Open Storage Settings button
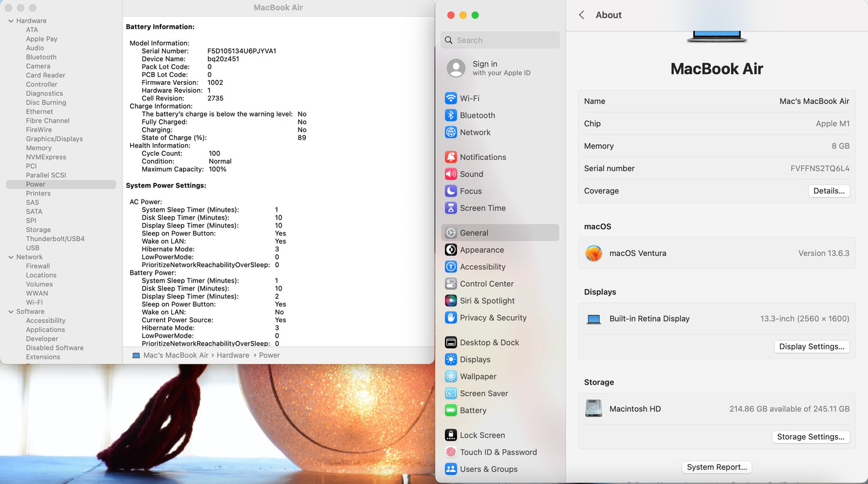Screen dimensions: 868x484 810,437
